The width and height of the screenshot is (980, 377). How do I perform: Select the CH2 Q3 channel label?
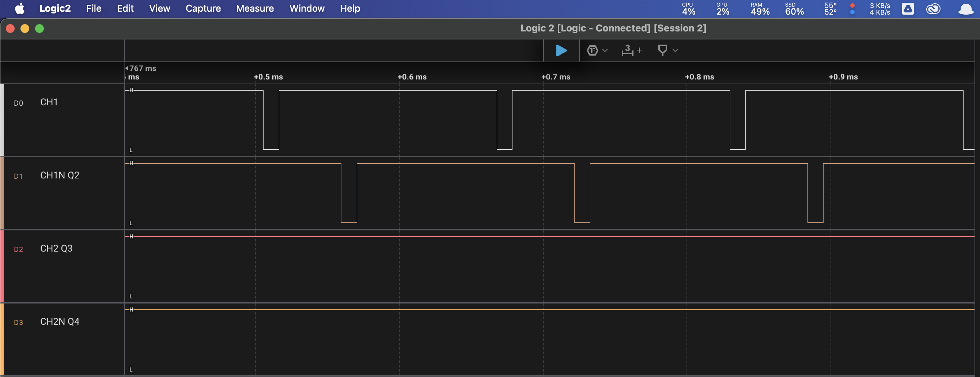56,248
